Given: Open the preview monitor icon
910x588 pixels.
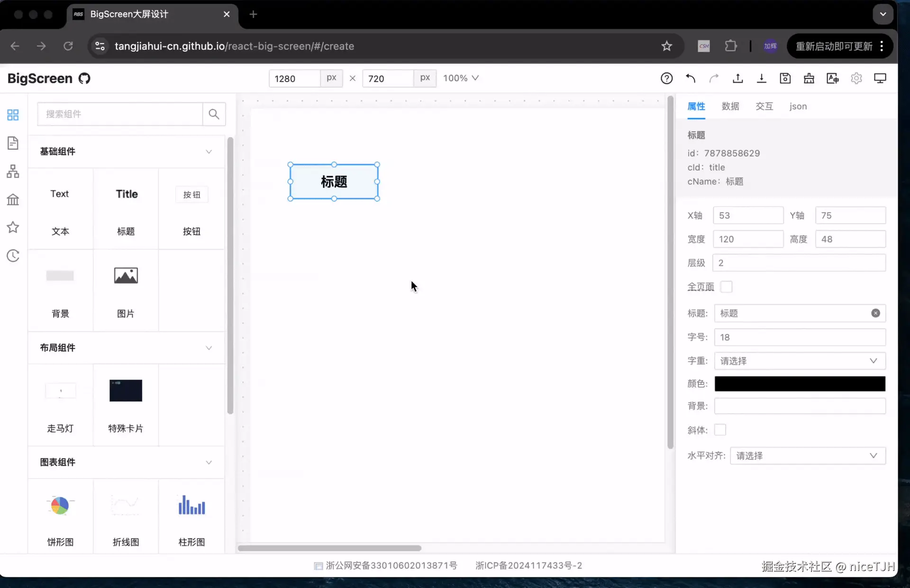Looking at the screenshot, I should (880, 78).
